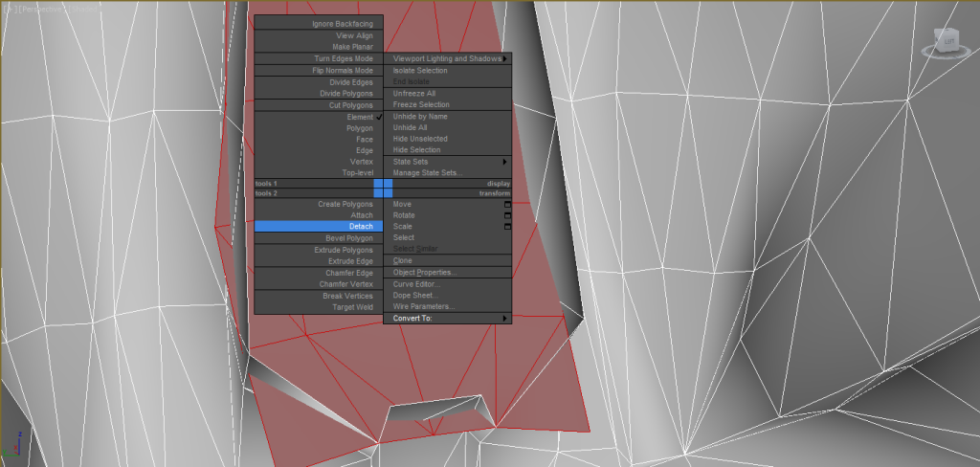This screenshot has height=467, width=980.
Task: Select Cut Polygons
Action: [319, 105]
